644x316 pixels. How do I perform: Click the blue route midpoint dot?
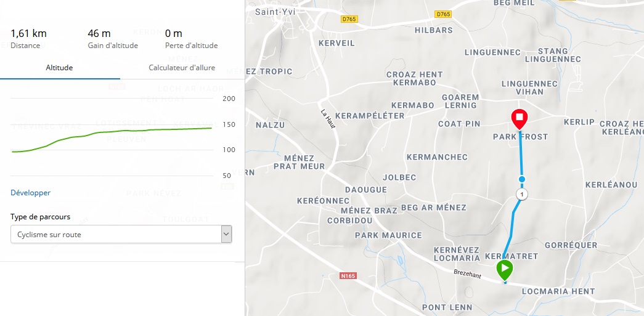[x=521, y=179]
